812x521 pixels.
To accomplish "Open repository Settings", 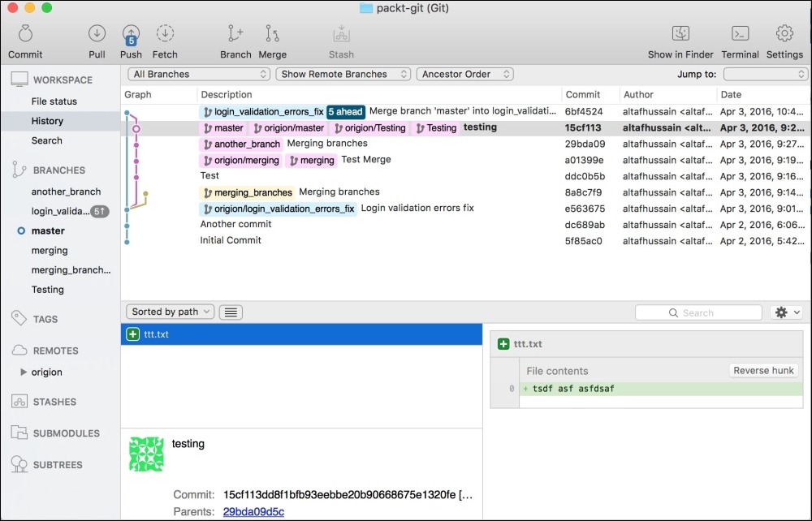I will coord(784,36).
